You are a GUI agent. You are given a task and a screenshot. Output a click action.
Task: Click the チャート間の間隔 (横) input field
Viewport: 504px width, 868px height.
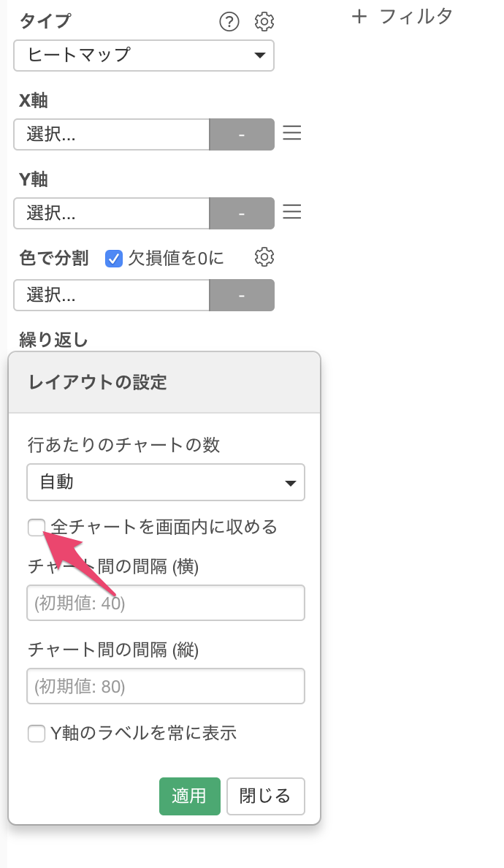[166, 603]
